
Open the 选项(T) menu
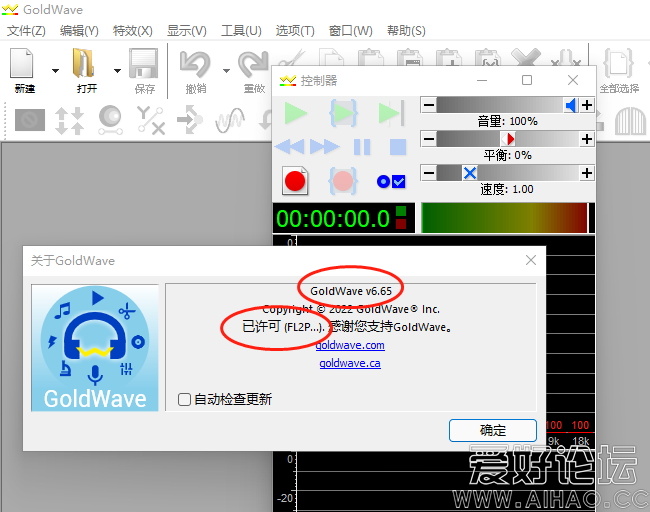(x=295, y=31)
